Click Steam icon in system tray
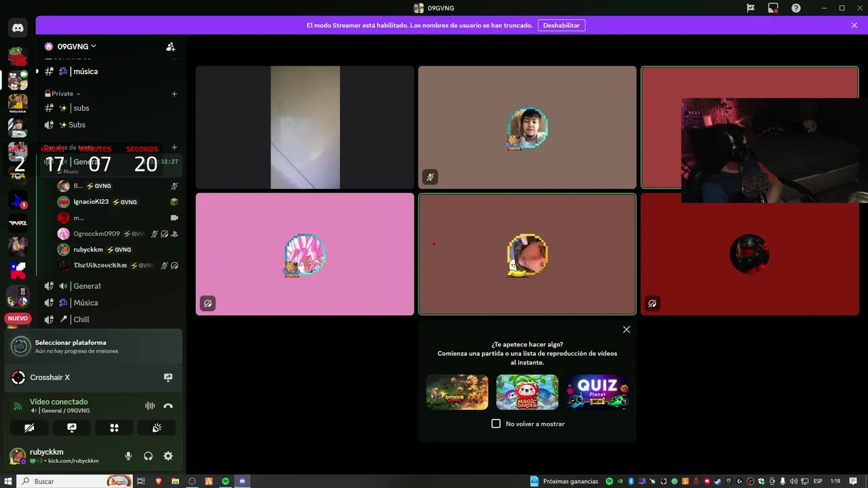 (718, 481)
